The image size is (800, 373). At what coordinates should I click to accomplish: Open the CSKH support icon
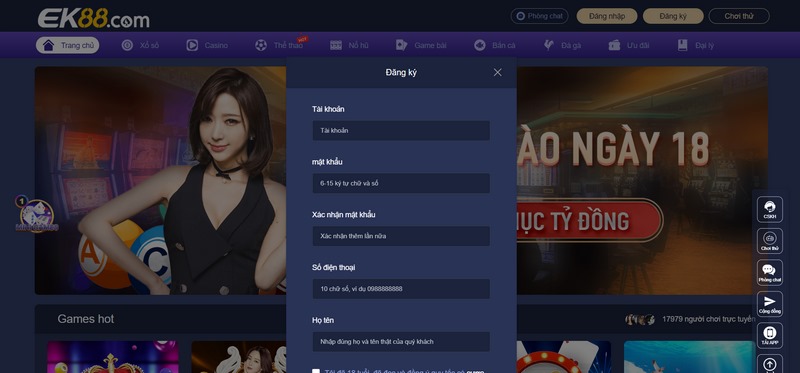coord(769,209)
